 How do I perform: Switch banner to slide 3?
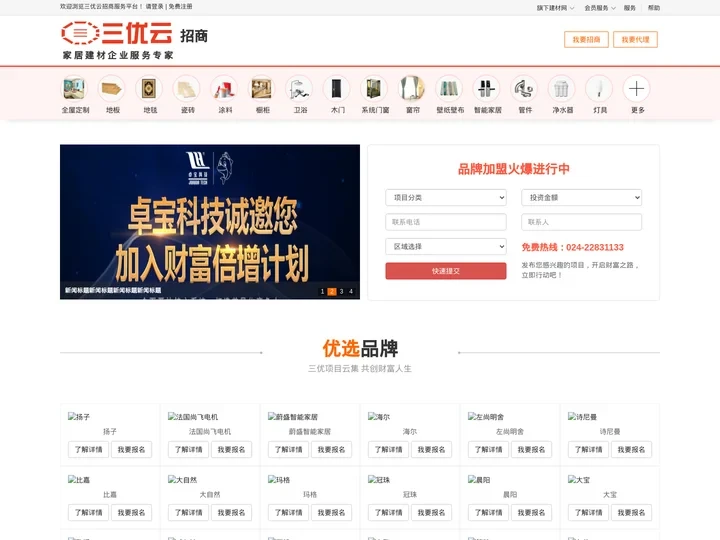pyautogui.click(x=341, y=292)
